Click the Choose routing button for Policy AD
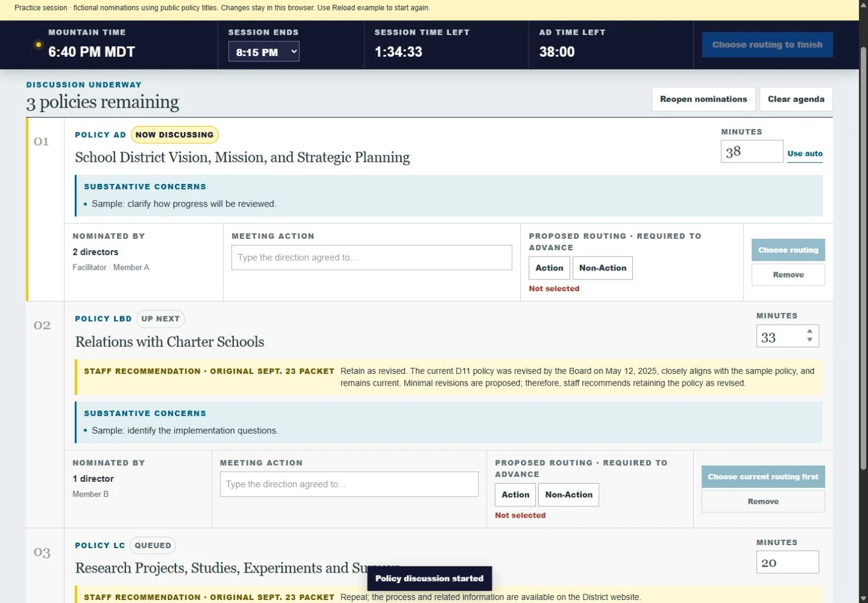This screenshot has height=603, width=868. click(788, 250)
